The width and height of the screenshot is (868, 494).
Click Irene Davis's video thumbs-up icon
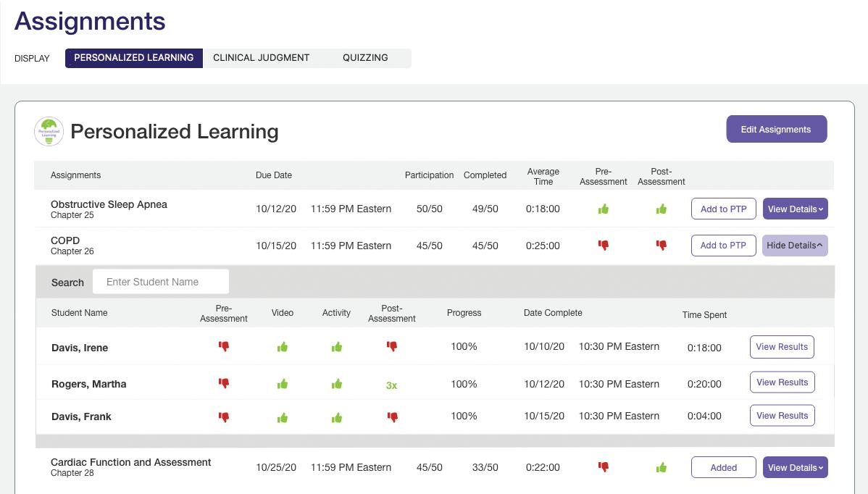(283, 348)
